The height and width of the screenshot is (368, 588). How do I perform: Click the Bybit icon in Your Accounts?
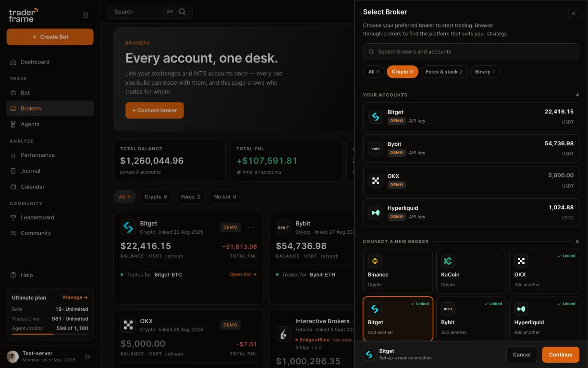(376, 149)
